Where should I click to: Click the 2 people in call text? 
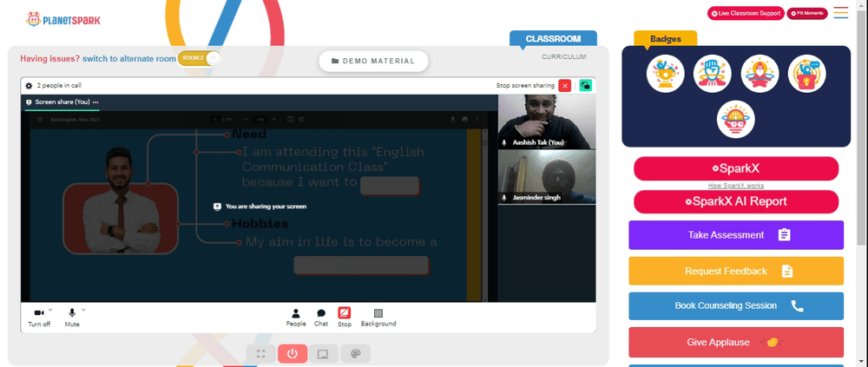pyautogui.click(x=59, y=86)
